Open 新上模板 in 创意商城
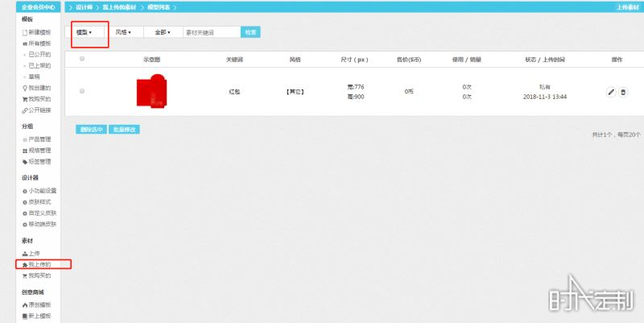This screenshot has width=644, height=323. pos(37,316)
